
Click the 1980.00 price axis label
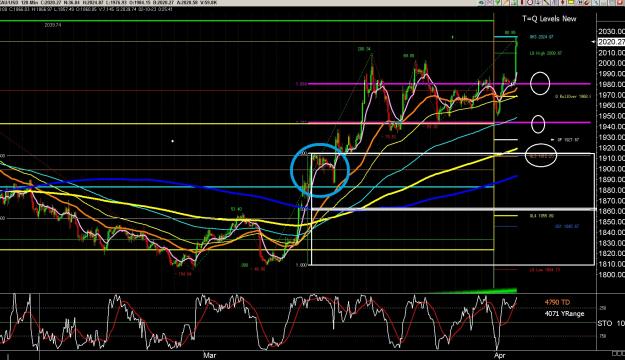click(611, 84)
